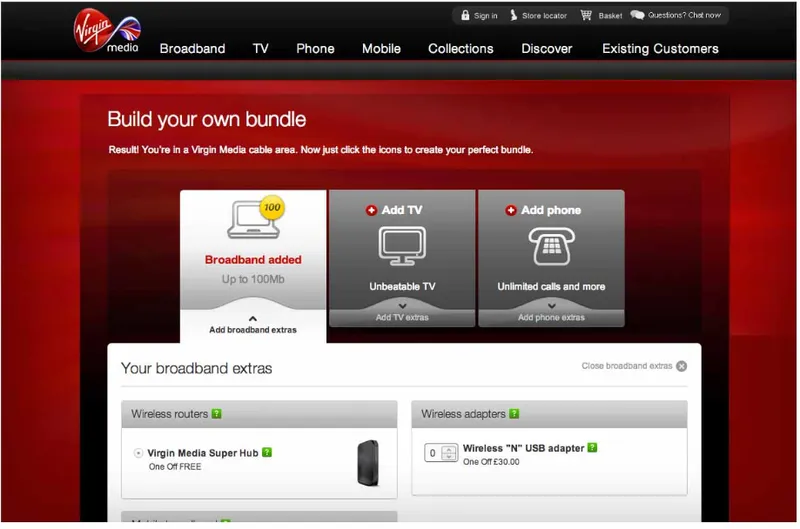The height and width of the screenshot is (529, 800).
Task: Click the Store locator link
Action: coord(544,16)
